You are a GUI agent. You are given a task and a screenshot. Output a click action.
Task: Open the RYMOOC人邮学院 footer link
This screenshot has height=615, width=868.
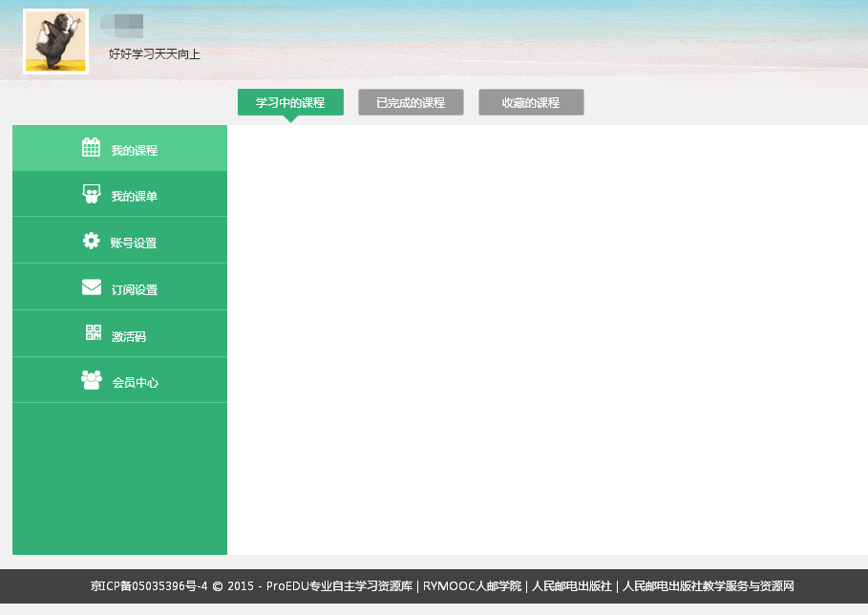tap(473, 586)
